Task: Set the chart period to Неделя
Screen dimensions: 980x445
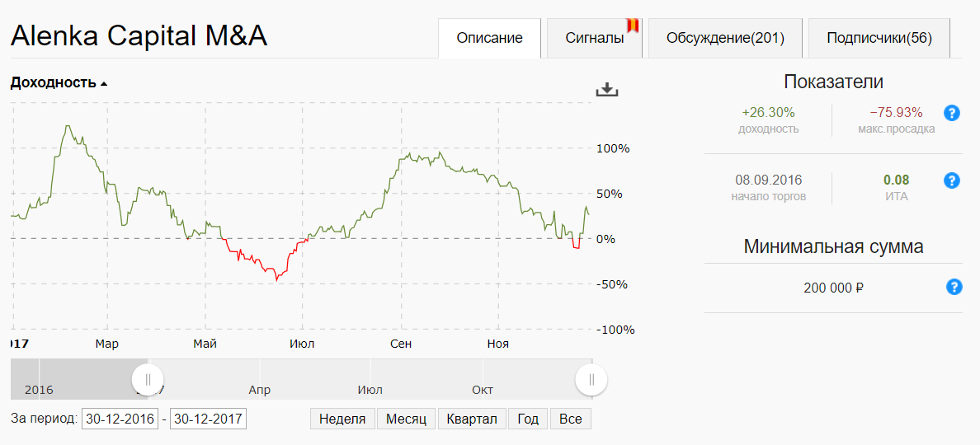Action: 342,419
